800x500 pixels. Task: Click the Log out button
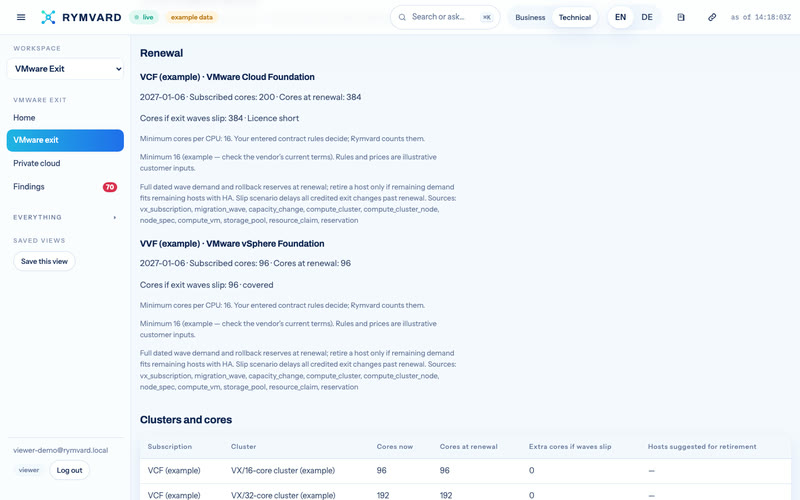pos(69,470)
